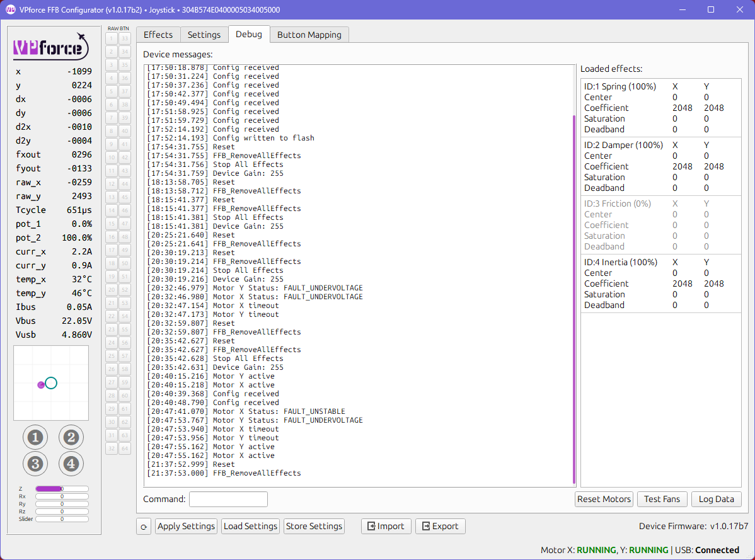
Task: Click raw button indicator 1
Action: (111, 38)
